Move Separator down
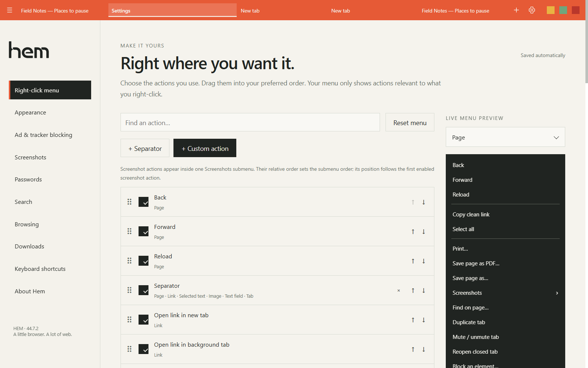This screenshot has width=588, height=368. click(424, 290)
